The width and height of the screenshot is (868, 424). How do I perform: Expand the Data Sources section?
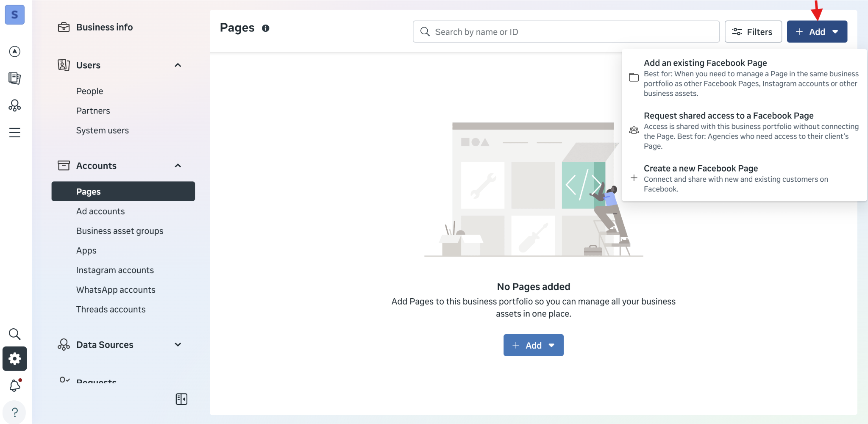[178, 345]
